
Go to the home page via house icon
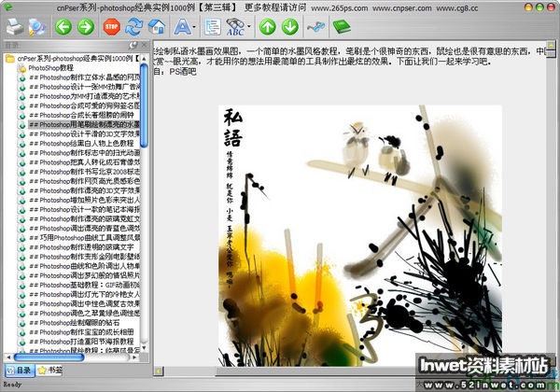(157, 27)
